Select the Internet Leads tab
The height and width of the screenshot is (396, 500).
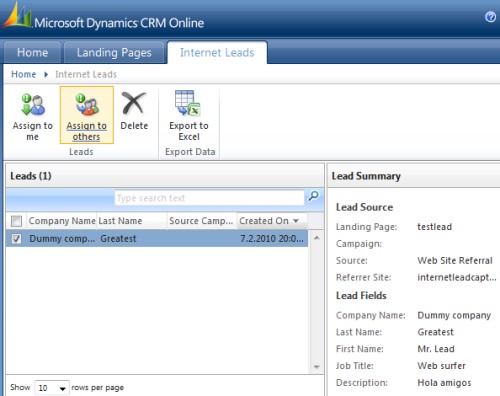217,52
